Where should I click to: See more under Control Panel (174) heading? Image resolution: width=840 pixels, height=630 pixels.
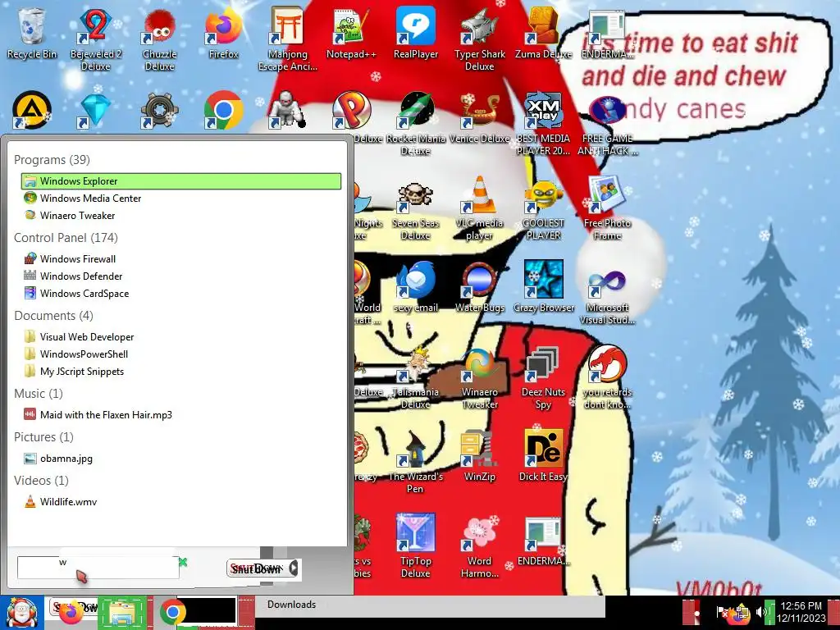tap(66, 237)
